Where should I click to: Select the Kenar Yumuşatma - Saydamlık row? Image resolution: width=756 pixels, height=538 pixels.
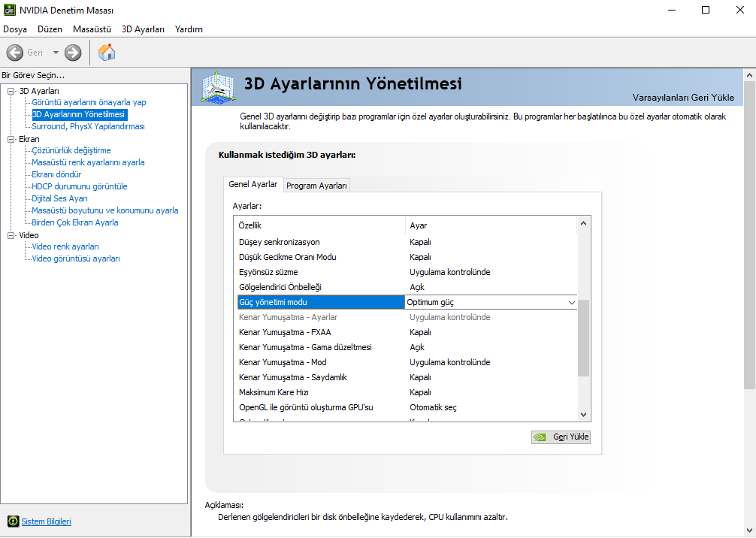407,377
